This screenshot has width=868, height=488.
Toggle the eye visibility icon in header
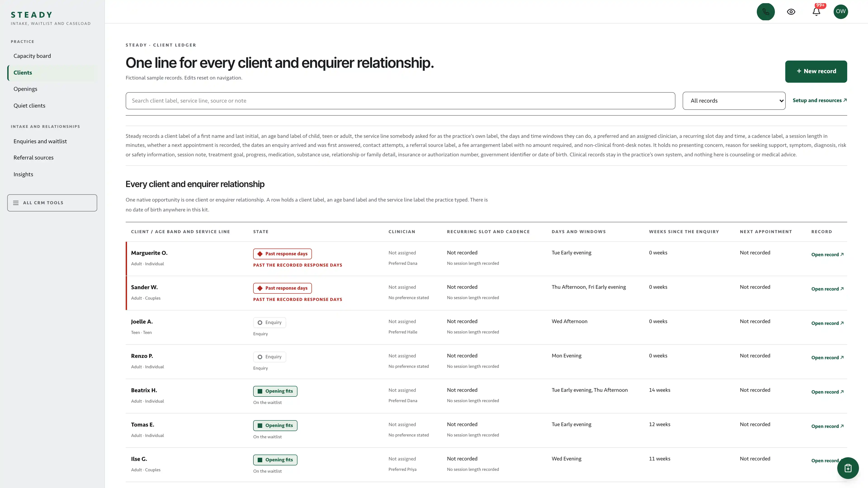(791, 12)
